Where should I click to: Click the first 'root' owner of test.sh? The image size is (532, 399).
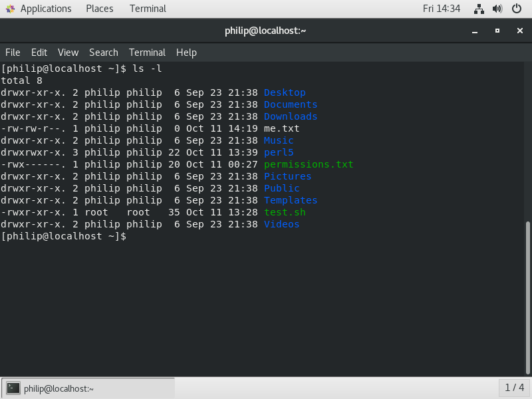point(96,212)
